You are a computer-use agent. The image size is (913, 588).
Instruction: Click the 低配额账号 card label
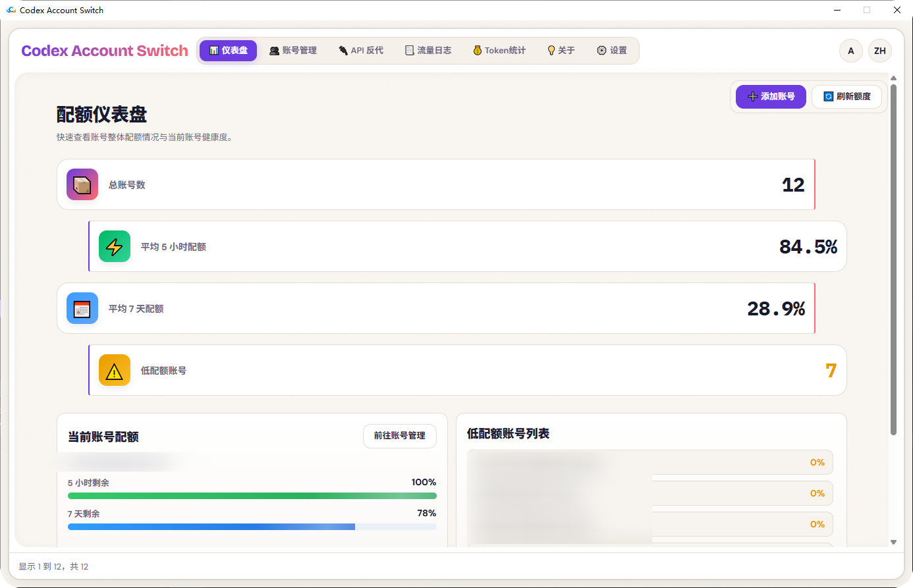(163, 371)
